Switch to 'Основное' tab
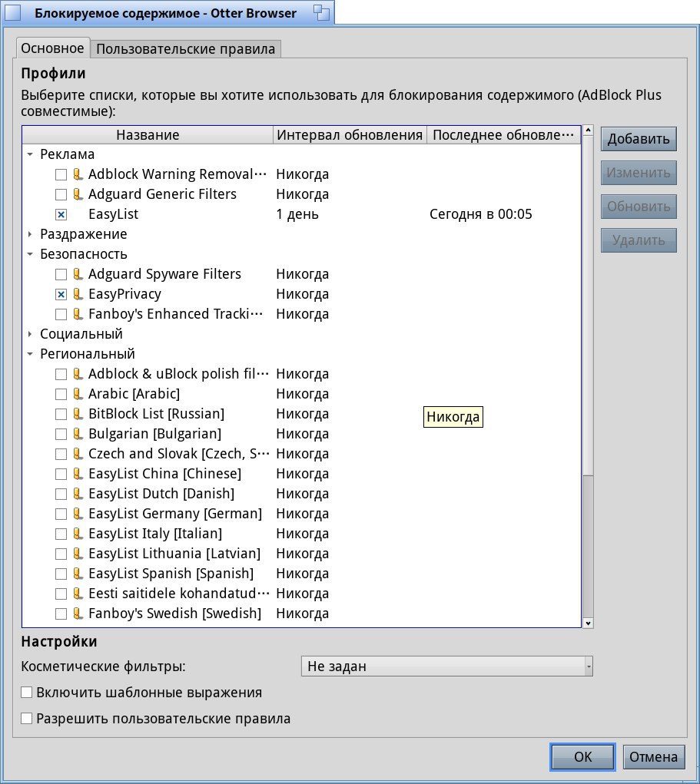700x784 pixels. (x=52, y=48)
